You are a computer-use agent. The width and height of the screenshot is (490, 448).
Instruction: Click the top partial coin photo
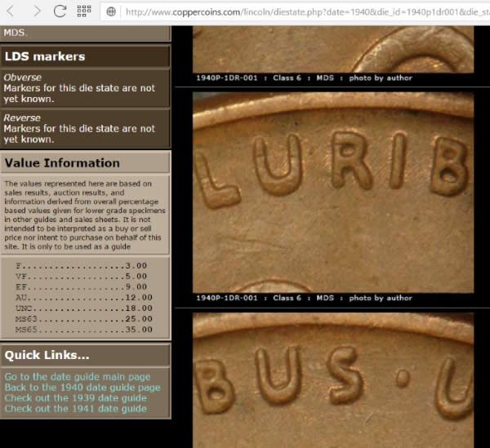(333, 49)
